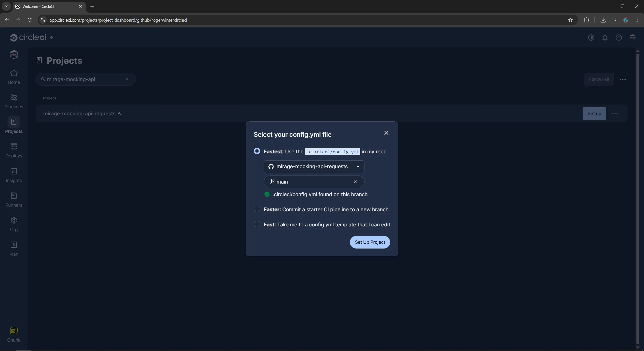Viewport: 644px width, 351px height.
Task: Open Runners section
Action: click(x=14, y=200)
